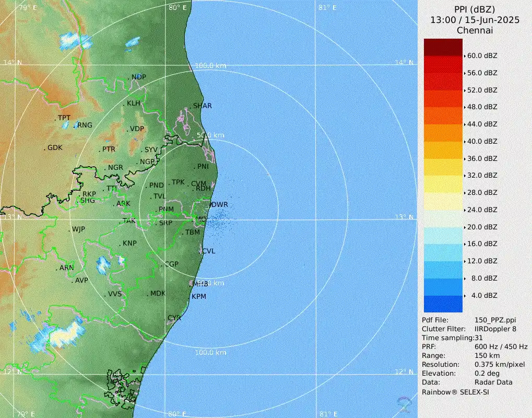Select the elevation value '0.2 deg'
532x418 pixels.
coord(487,373)
